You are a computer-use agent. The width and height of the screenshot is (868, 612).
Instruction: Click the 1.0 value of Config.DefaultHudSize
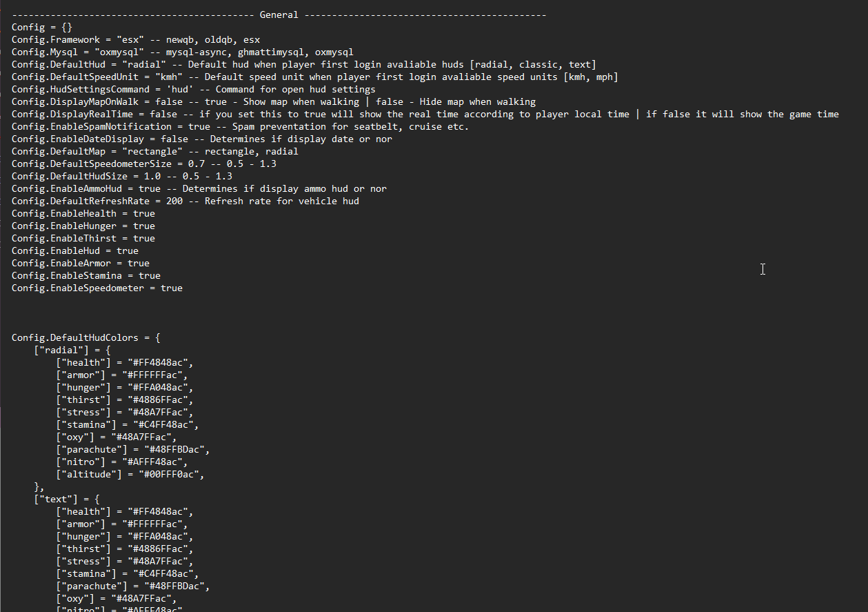coord(152,177)
